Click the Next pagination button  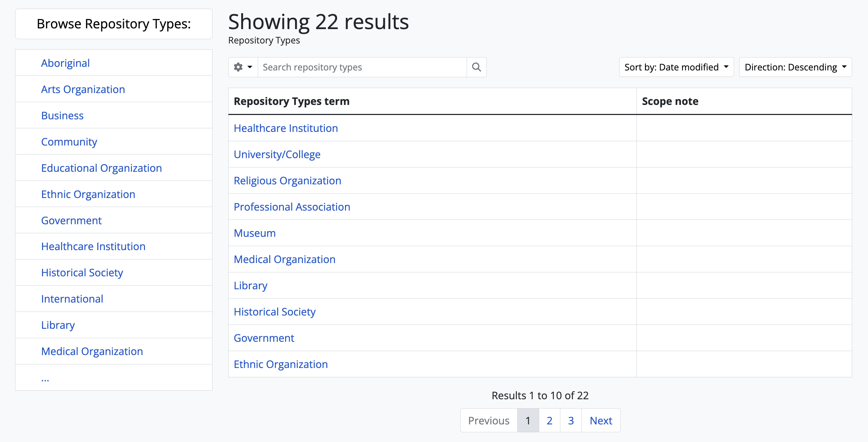601,420
